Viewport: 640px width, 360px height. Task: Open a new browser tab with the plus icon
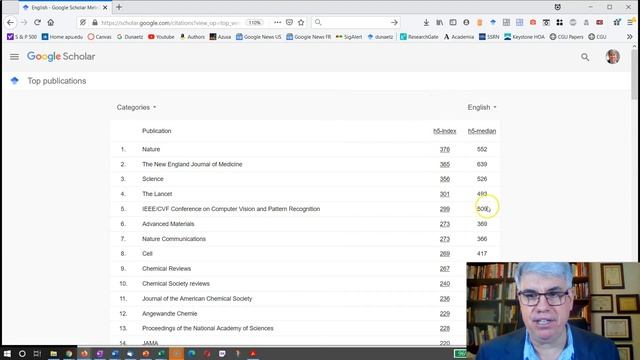119,7
